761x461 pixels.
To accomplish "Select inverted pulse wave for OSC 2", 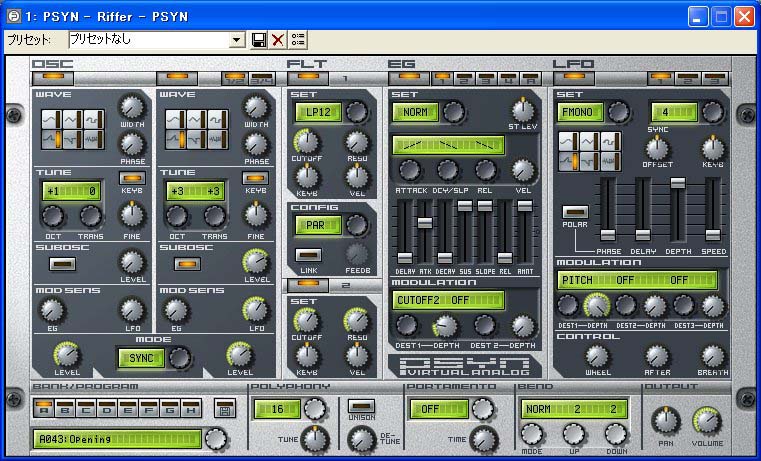I will click(197, 140).
